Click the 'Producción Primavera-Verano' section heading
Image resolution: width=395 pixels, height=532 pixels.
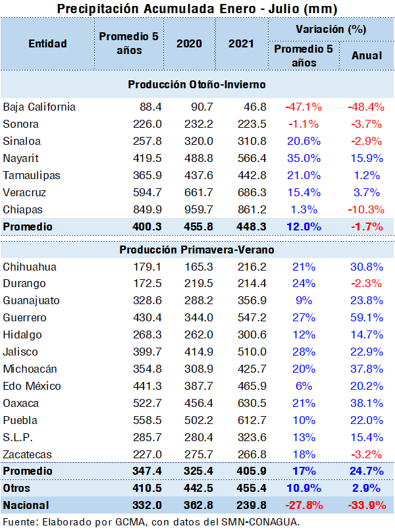click(x=197, y=250)
